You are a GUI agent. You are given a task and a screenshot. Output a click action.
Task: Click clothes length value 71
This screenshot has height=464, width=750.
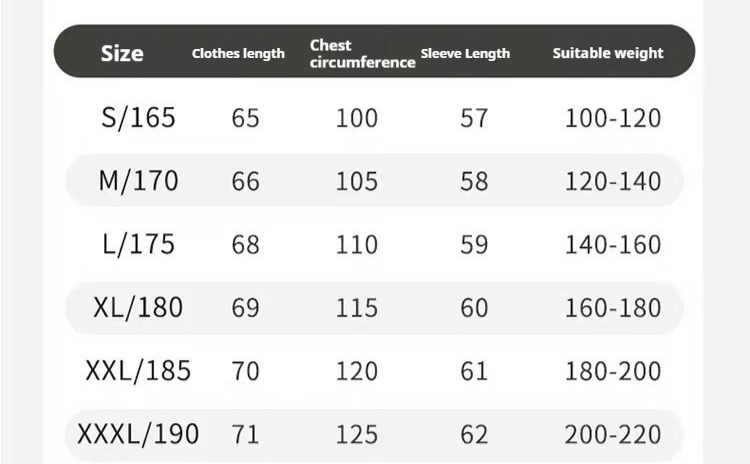point(245,434)
